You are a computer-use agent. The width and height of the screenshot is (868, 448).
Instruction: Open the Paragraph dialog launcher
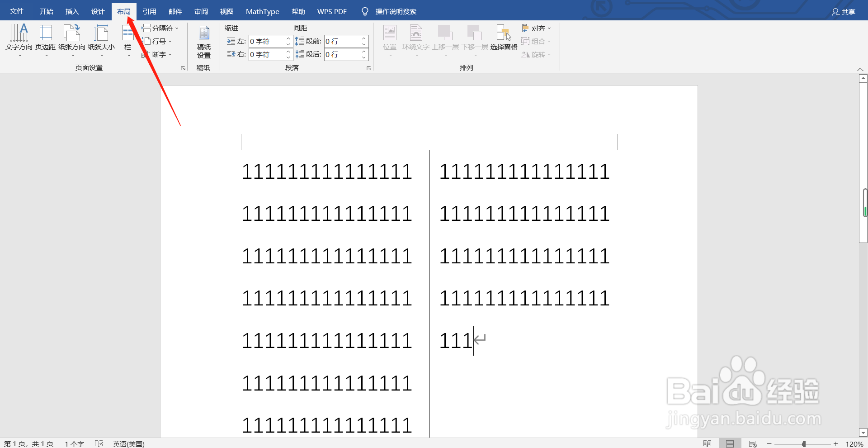(x=369, y=68)
